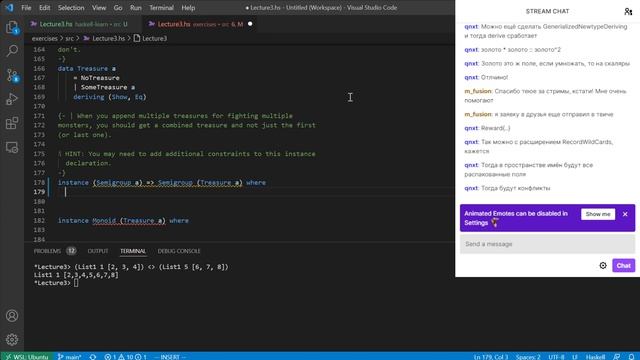
Task: Click the purple Chat send button
Action: pos(623,265)
